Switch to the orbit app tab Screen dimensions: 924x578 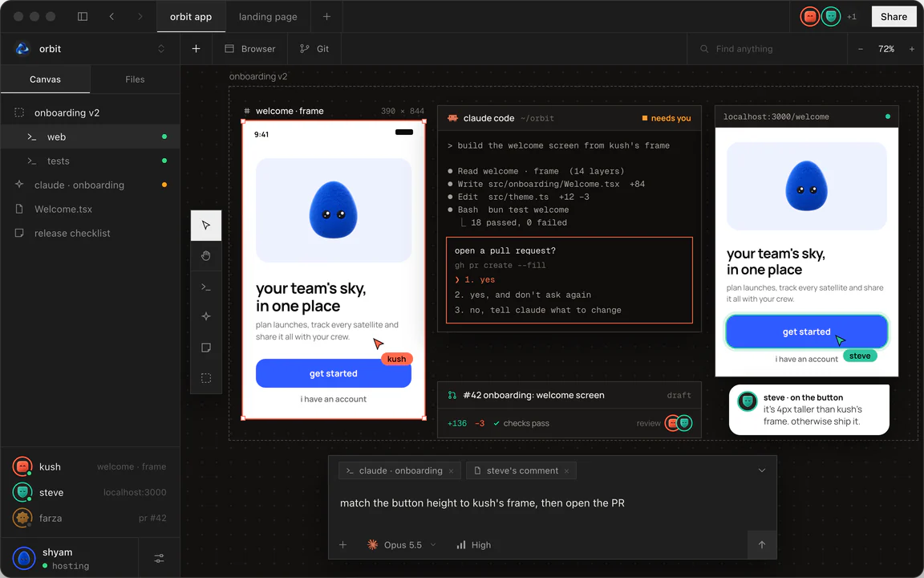coord(191,17)
